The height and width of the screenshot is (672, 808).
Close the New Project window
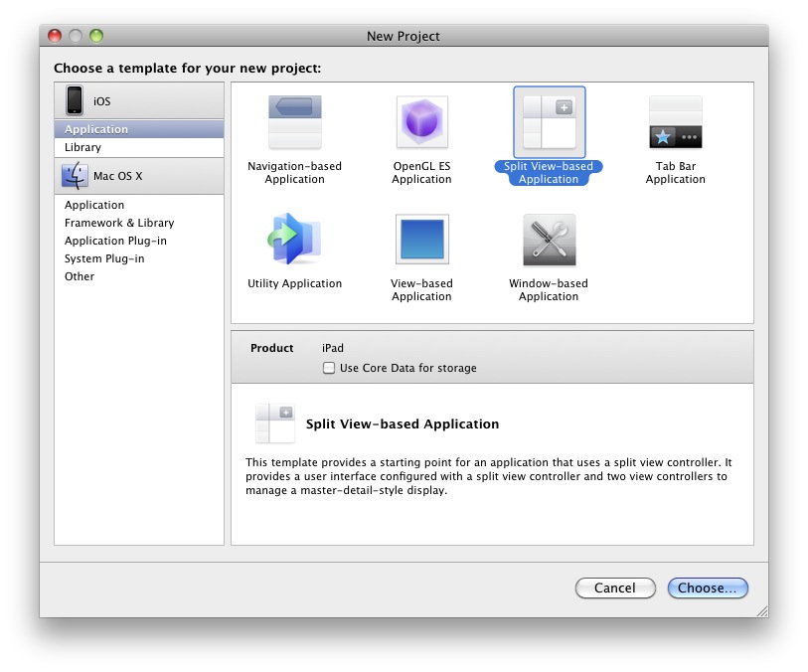pyautogui.click(x=55, y=36)
